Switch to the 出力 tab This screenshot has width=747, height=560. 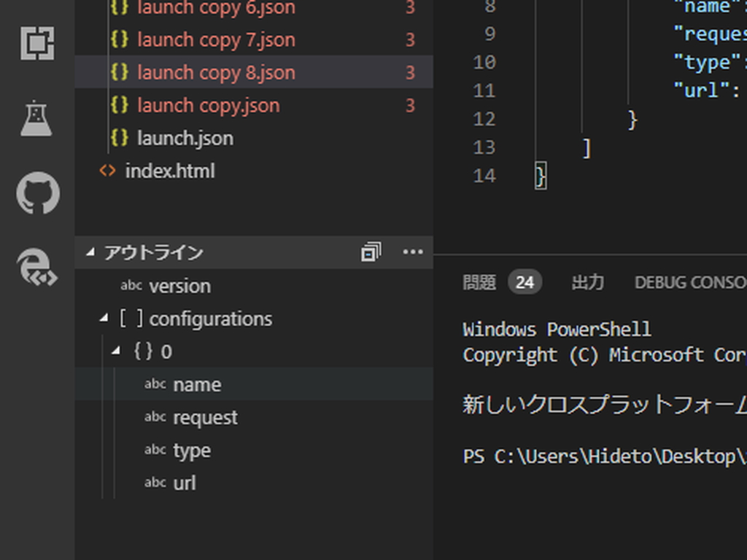click(587, 282)
